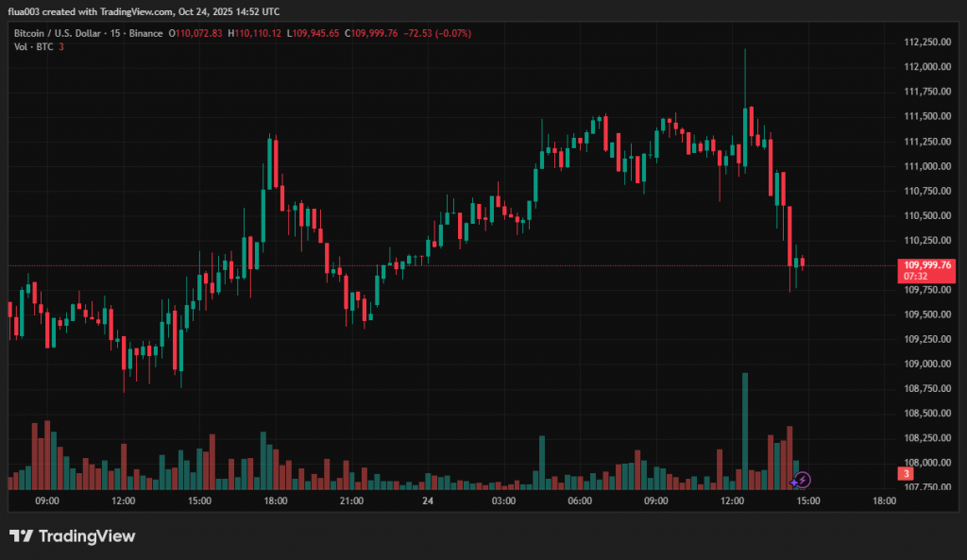Click the countdown timer 07:32 on price axis

[x=914, y=277]
